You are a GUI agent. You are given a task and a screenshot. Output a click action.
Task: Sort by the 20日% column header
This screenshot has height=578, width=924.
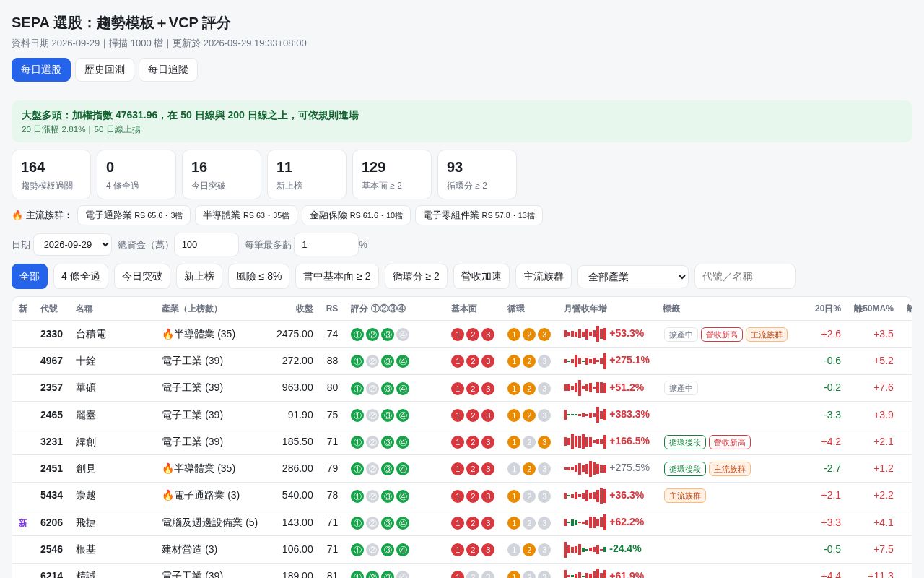click(828, 309)
